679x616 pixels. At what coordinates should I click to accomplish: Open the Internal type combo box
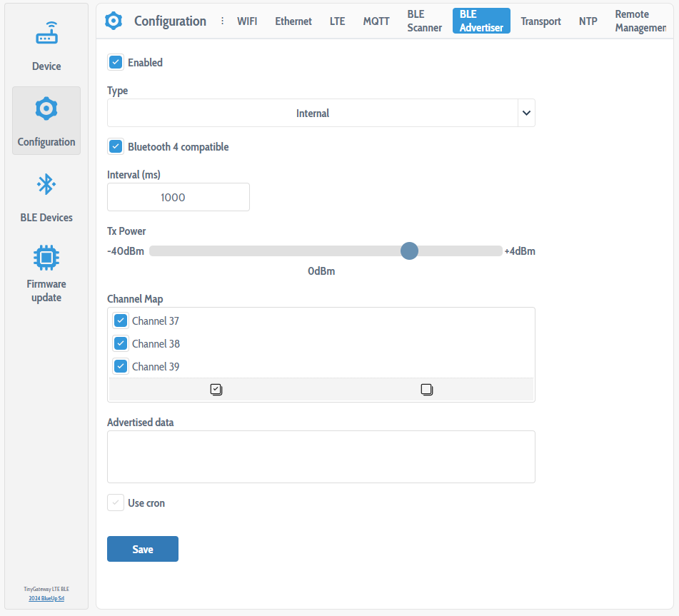[x=312, y=113]
